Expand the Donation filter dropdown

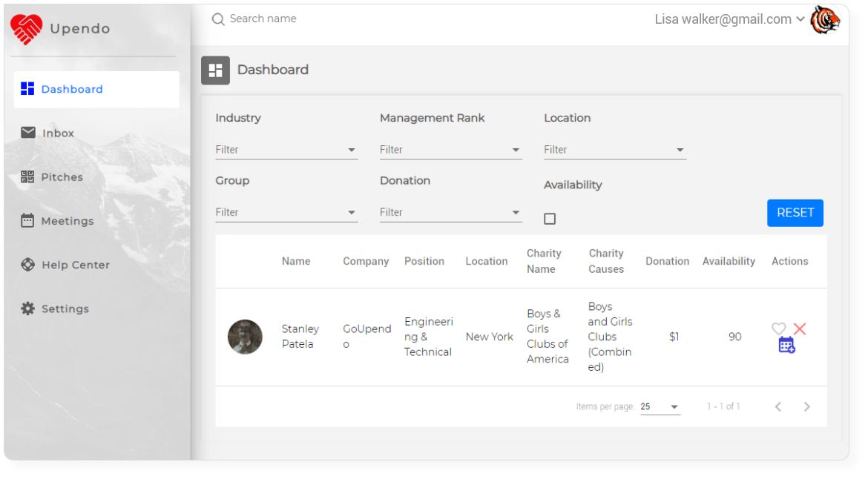pos(450,212)
